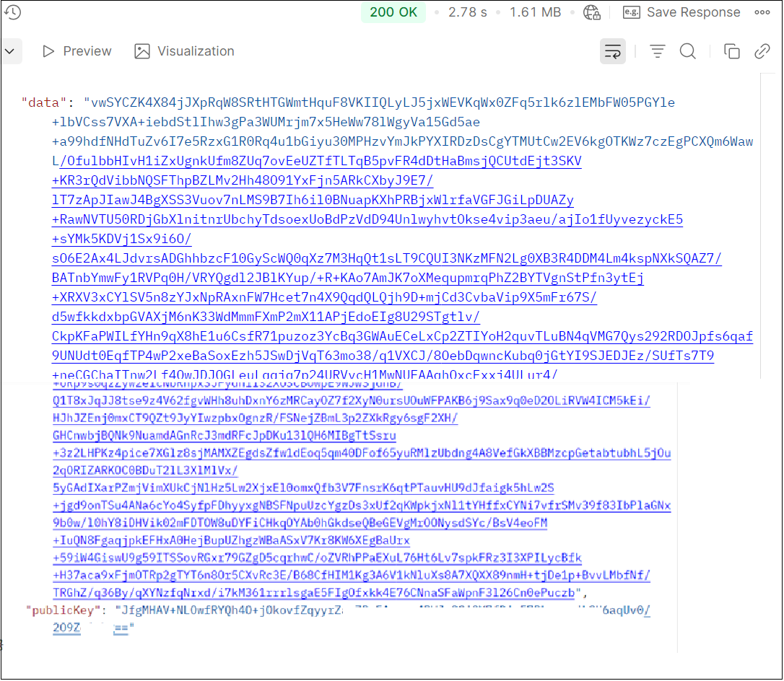Click the link line starting d5wfkkdxbpGVAXjM6nK
784x681 pixels.
(266, 317)
